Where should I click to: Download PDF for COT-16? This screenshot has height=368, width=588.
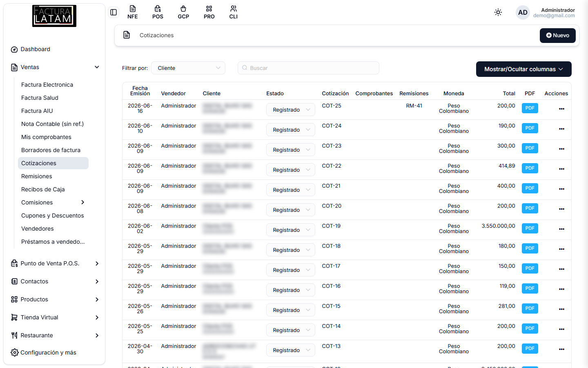(530, 288)
